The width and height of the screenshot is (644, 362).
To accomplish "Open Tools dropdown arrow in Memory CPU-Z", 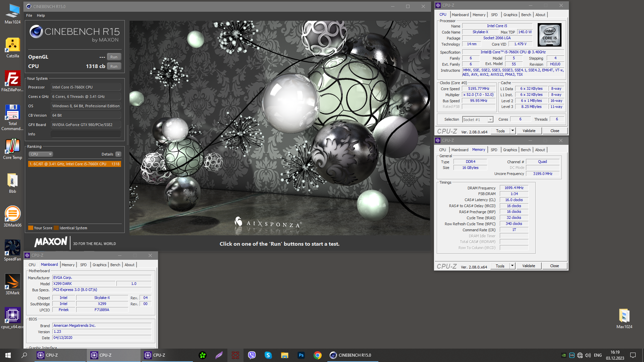I will [x=512, y=266].
